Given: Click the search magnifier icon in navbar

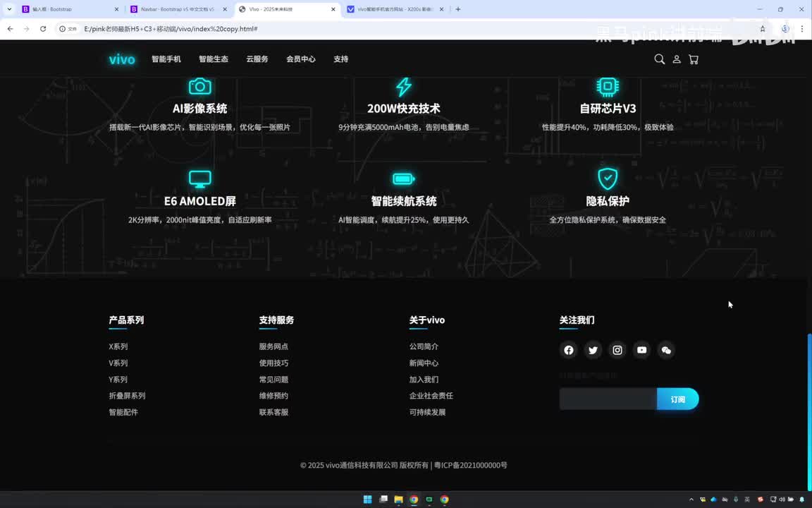Looking at the screenshot, I should 659,59.
